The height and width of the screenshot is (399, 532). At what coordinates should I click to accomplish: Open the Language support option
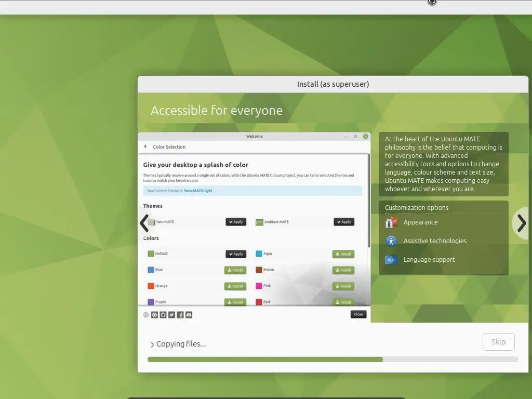(429, 260)
